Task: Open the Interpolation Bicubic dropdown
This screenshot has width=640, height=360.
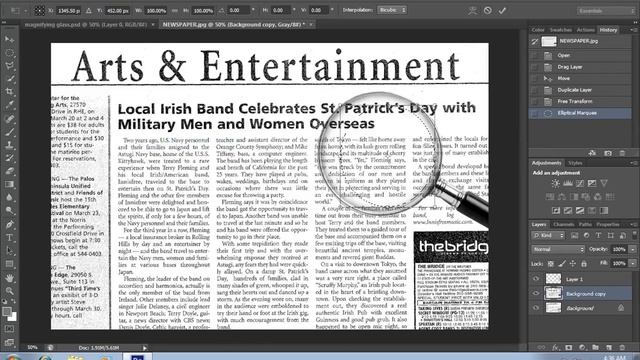Action: pos(392,10)
